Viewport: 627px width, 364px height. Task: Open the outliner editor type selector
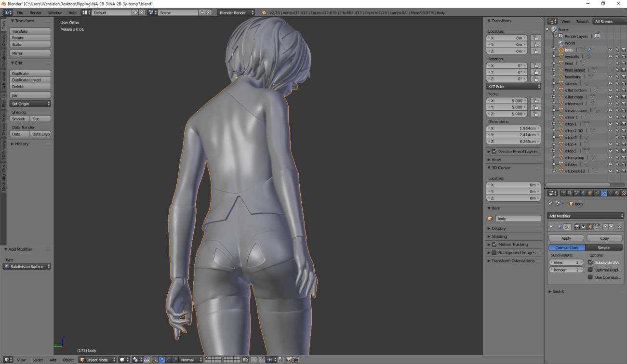[553, 21]
